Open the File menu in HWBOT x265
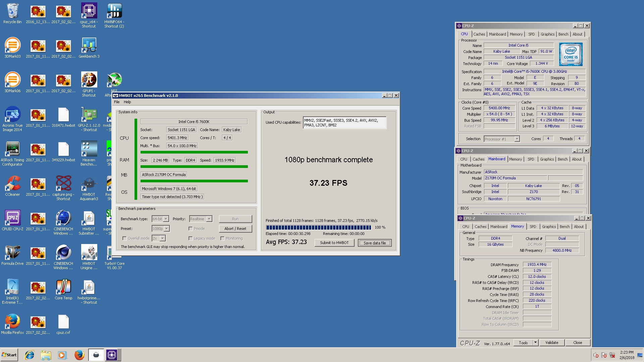 pyautogui.click(x=117, y=102)
